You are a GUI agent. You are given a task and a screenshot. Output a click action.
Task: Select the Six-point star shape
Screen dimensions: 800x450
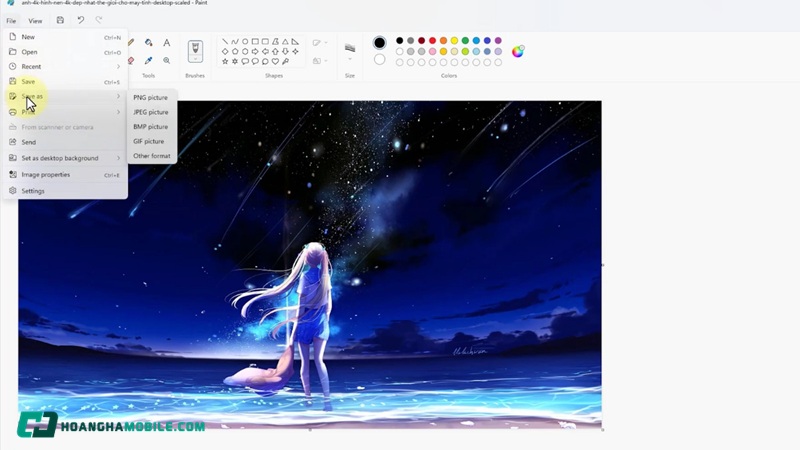point(235,61)
